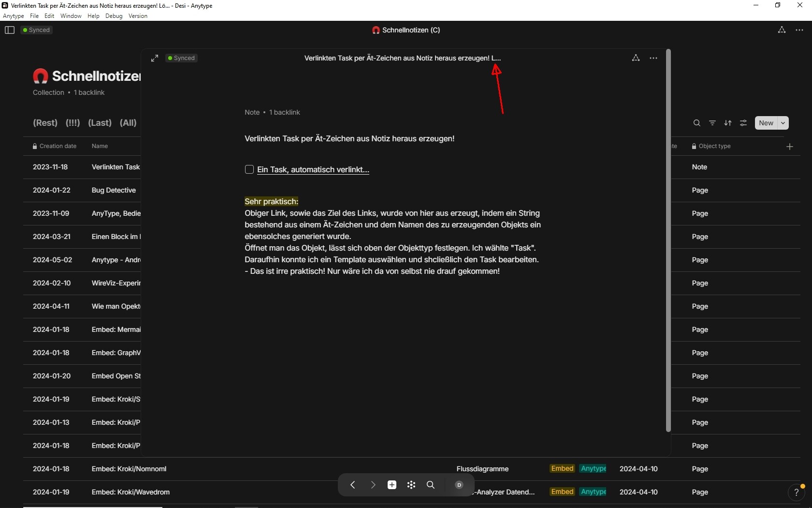Screen dimensions: 812x508
Task: Open the sort icon beside the filter
Action: pyautogui.click(x=728, y=123)
